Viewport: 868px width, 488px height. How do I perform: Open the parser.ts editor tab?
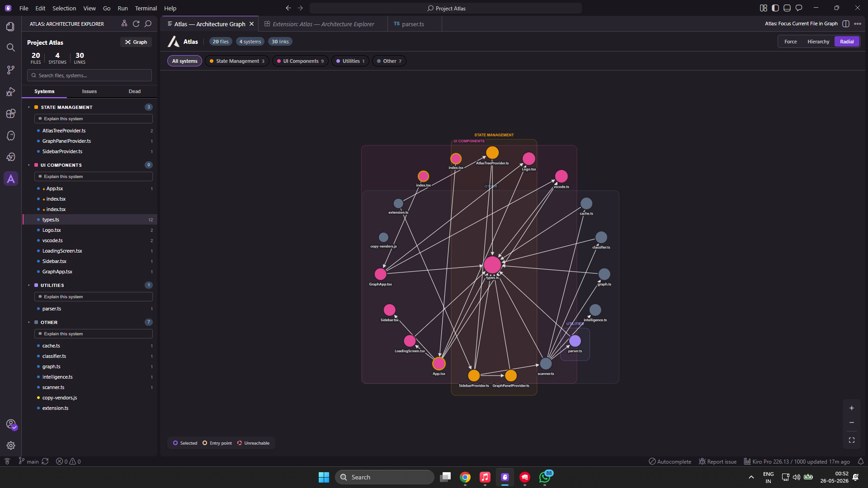(413, 24)
